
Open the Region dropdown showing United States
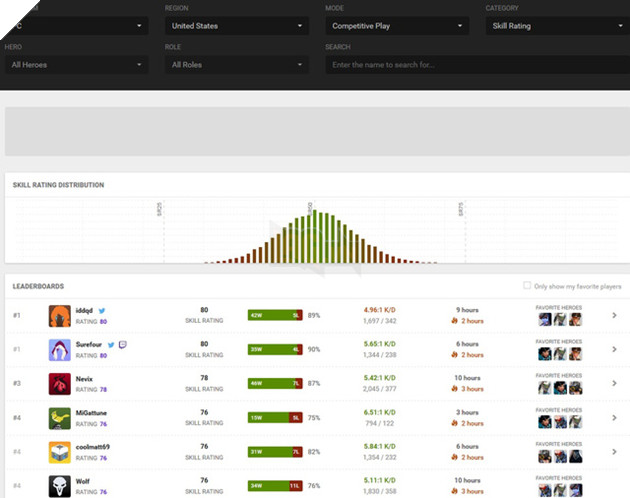tap(237, 26)
